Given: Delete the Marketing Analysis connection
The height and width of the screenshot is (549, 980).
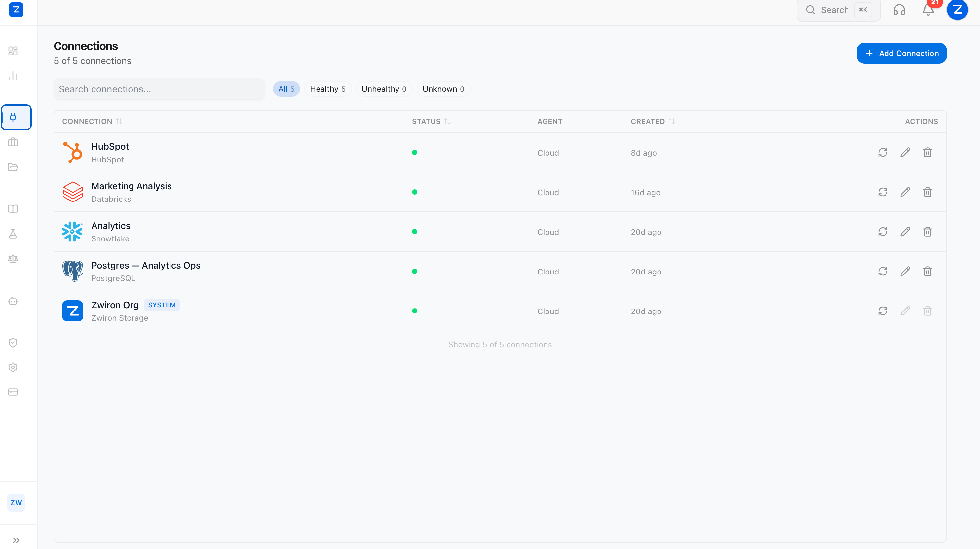Looking at the screenshot, I should [927, 192].
